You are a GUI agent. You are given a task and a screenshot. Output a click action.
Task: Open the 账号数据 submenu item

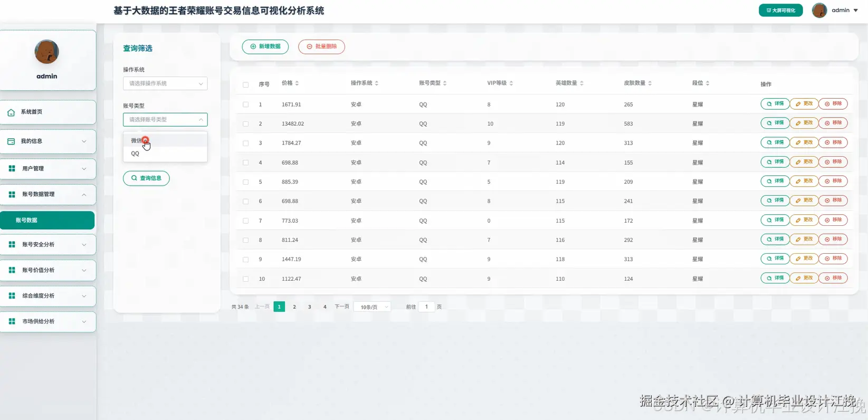pyautogui.click(x=47, y=220)
